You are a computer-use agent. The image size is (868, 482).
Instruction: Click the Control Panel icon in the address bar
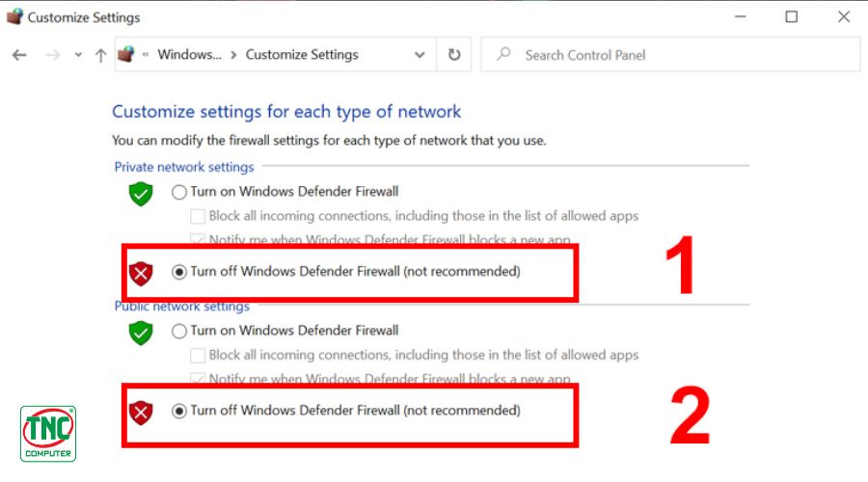pyautogui.click(x=126, y=54)
